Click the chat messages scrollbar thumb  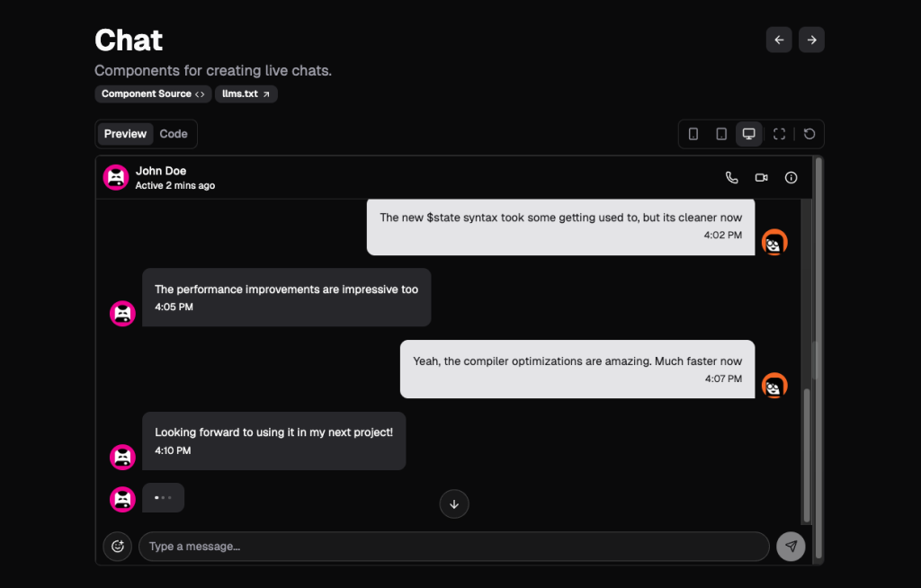click(807, 455)
